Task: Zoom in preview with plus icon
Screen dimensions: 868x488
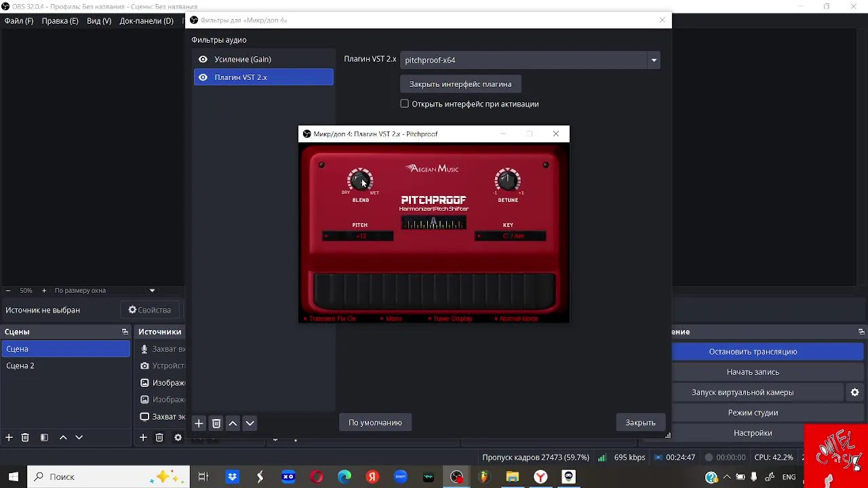Action: tap(44, 291)
